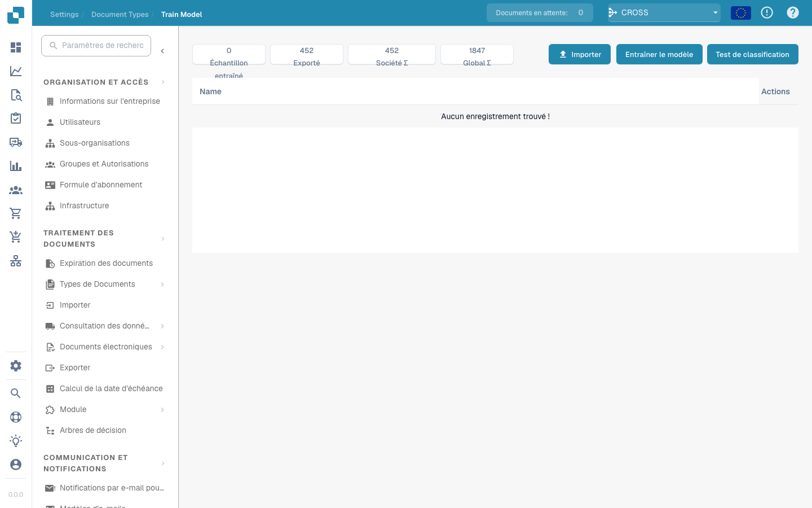812x508 pixels.
Task: Open the delivery truck icon in rail
Action: (x=16, y=142)
